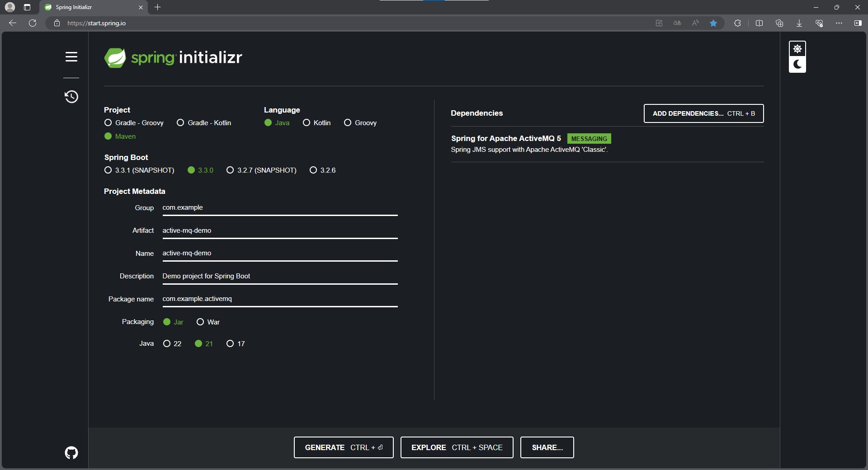The height and width of the screenshot is (470, 868).
Task: Select Gradle - Kotlin project
Action: 204,123
